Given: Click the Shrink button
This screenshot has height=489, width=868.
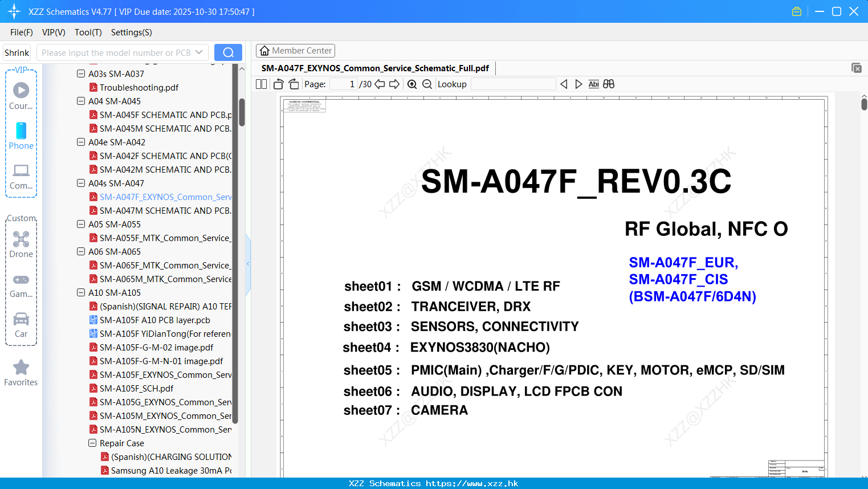Looking at the screenshot, I should click(17, 52).
